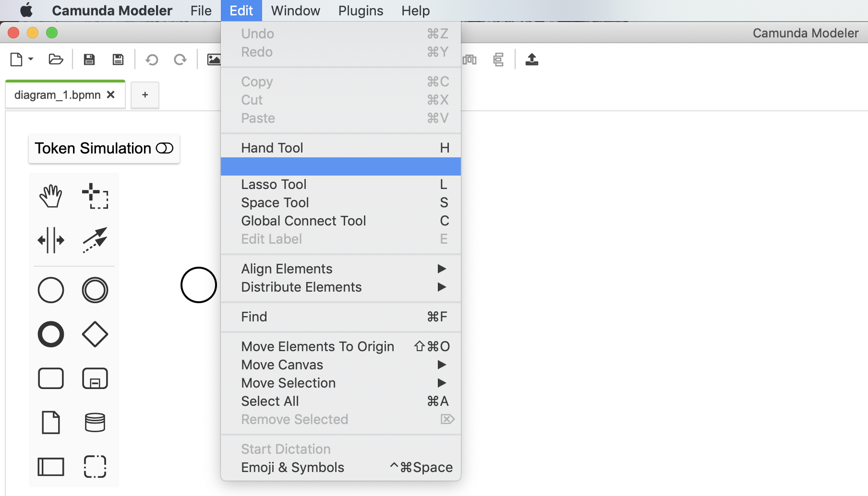Select the start event on canvas
This screenshot has width=868, height=496.
(199, 285)
